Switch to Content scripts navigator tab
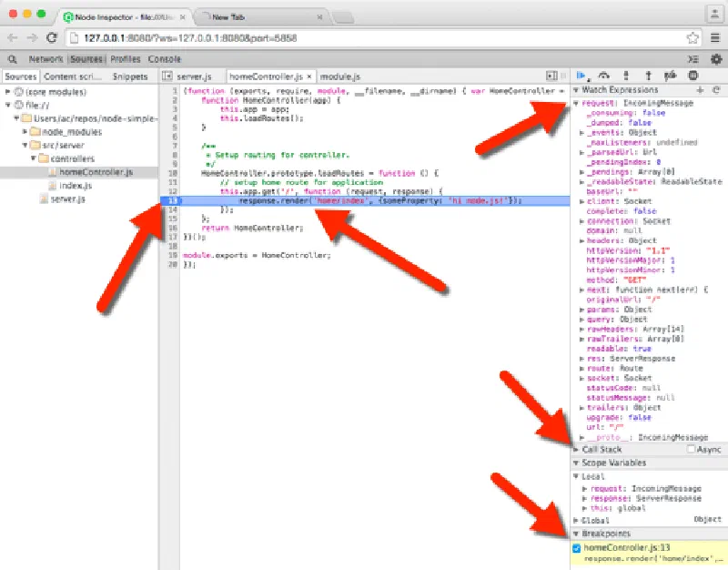 pyautogui.click(x=72, y=76)
